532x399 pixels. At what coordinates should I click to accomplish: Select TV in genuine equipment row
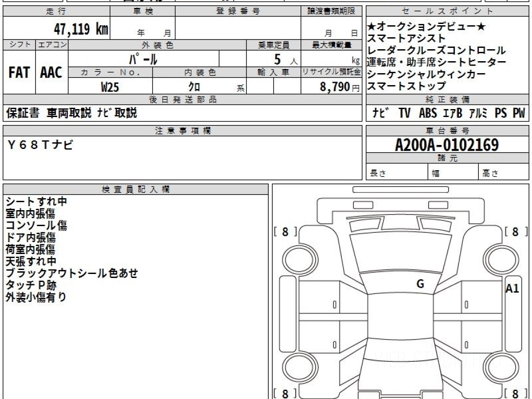[404, 113]
